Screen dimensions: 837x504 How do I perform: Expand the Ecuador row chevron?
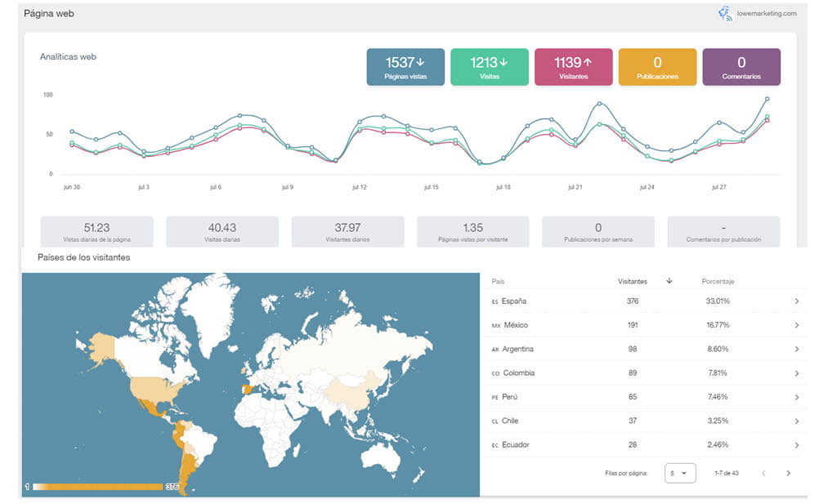coord(796,445)
